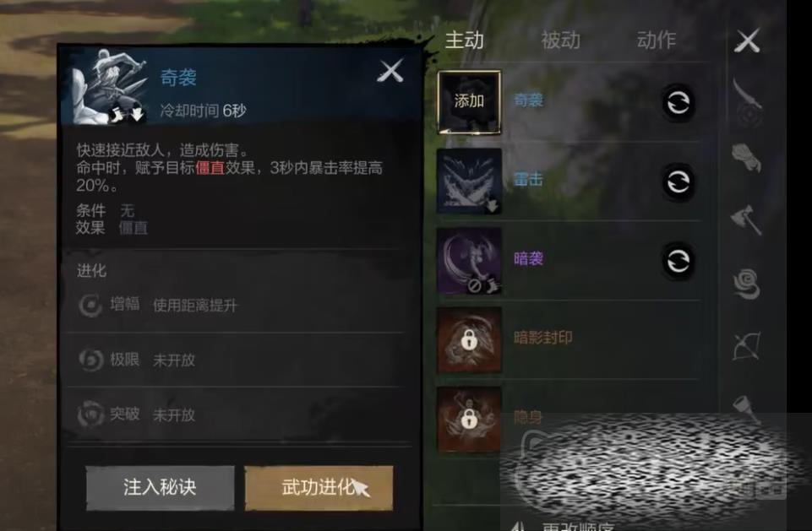Viewport: 812px width, 531px height.
Task: Select the 暗袭 skill thumbnail
Action: (469, 260)
